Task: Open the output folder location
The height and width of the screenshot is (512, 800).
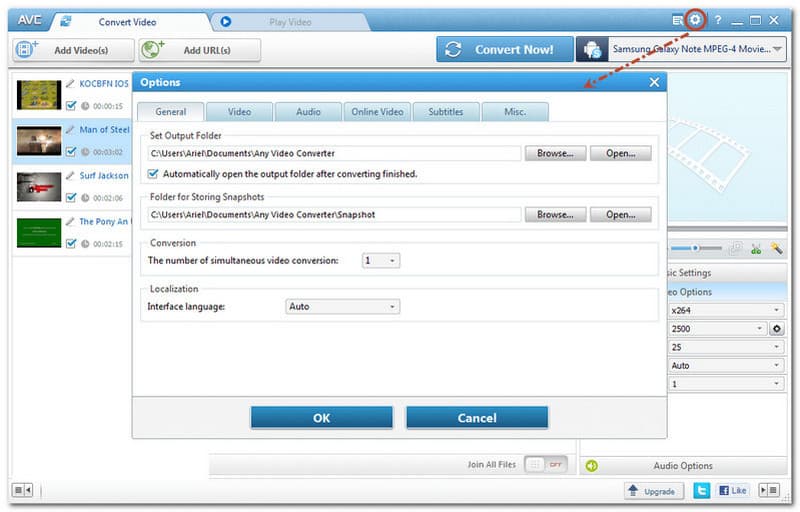Action: click(x=620, y=153)
